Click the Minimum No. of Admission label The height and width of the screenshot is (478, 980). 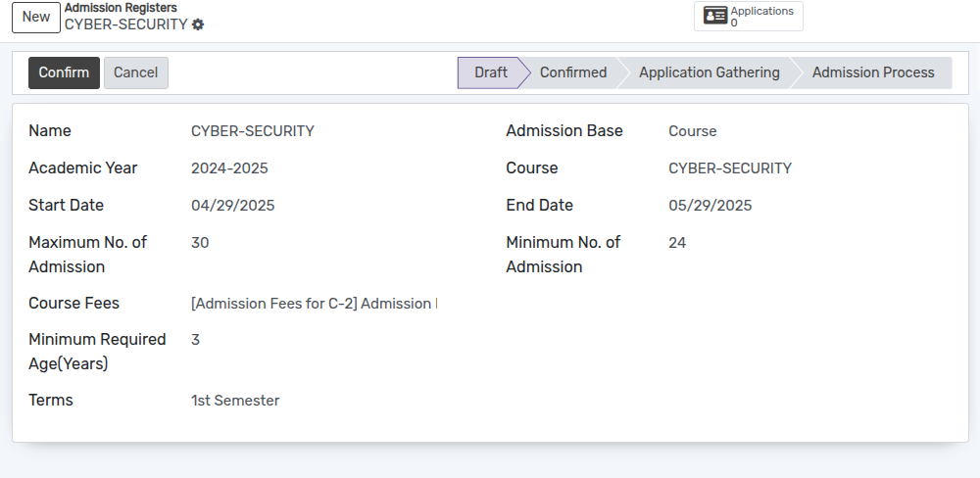(x=563, y=255)
